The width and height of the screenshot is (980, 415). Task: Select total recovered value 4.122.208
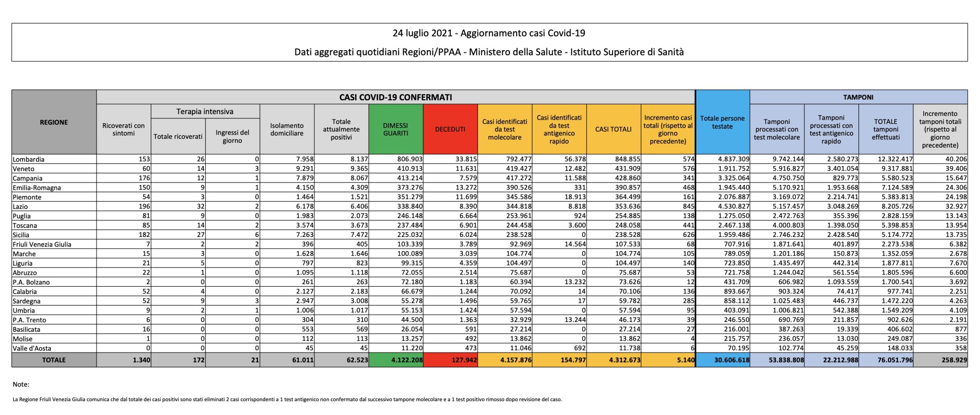(407, 360)
